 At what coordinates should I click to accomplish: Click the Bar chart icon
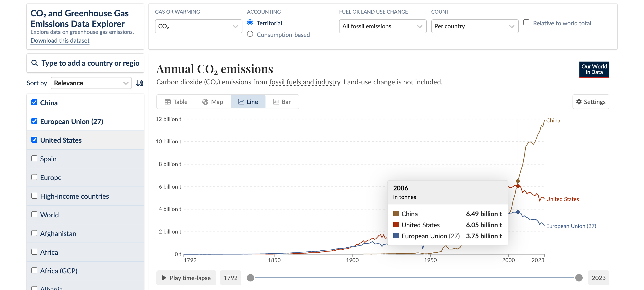tap(275, 102)
